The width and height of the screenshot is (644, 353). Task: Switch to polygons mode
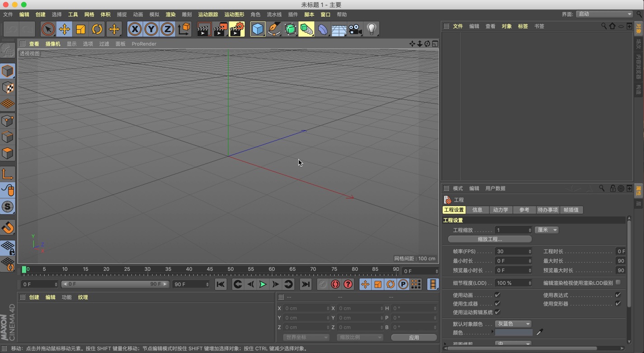click(8, 153)
